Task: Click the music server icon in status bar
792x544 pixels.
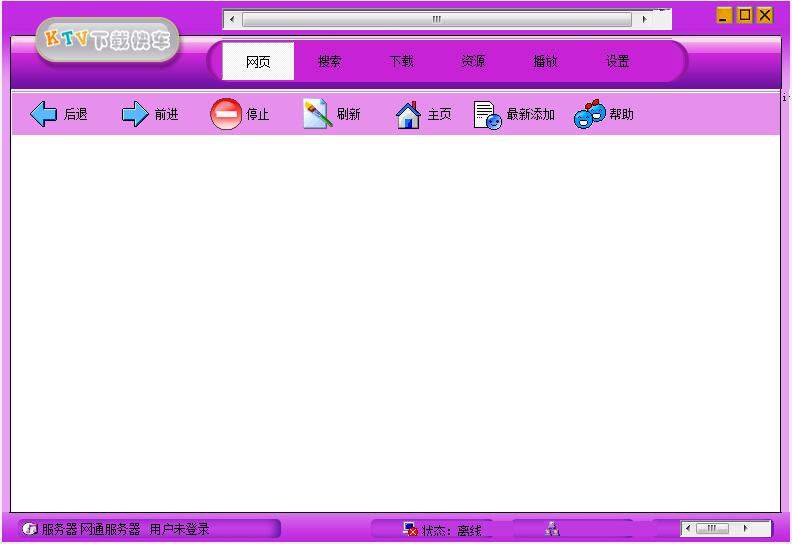Action: [x=30, y=529]
